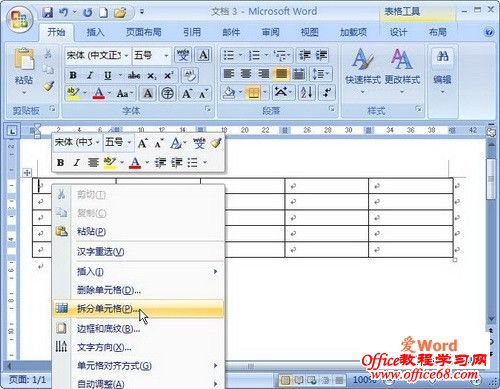The image size is (500, 389).
Task: Open file using folder icon in Quick Access
Action: pos(120,13)
